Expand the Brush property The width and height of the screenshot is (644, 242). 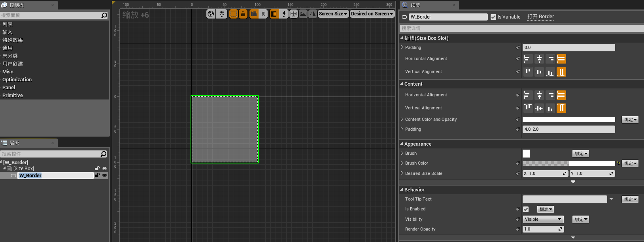coord(402,153)
